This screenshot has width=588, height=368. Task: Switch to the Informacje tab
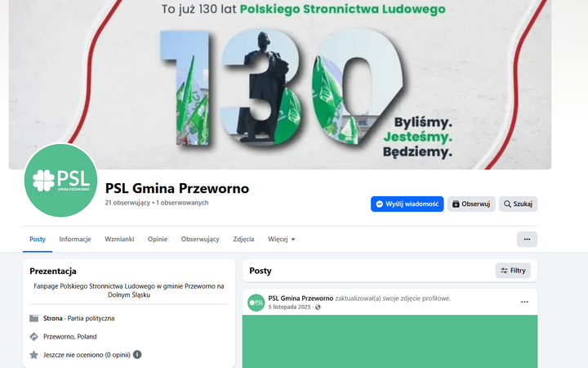coord(75,239)
